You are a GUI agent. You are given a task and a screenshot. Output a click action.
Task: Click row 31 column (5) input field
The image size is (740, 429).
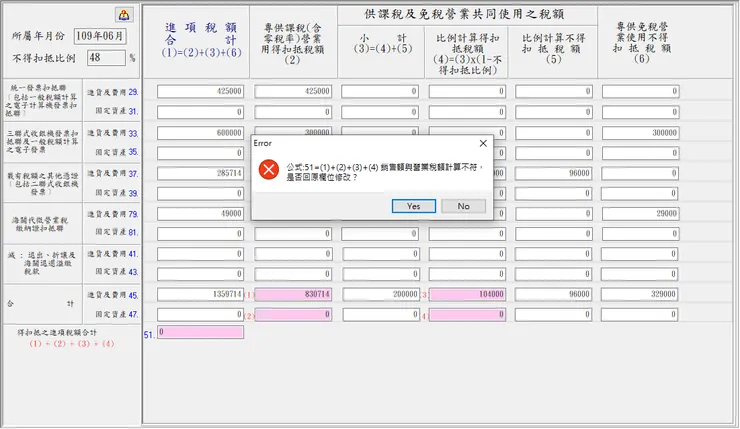554,112
